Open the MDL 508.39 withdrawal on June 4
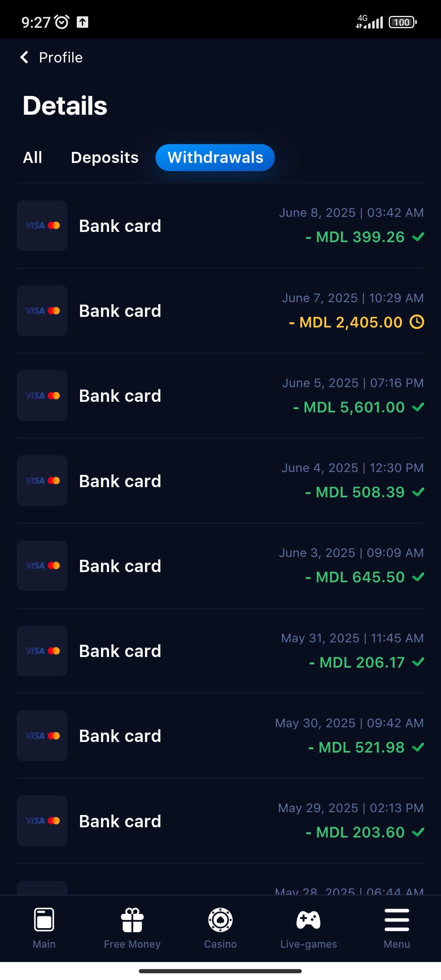The width and height of the screenshot is (441, 980). pyautogui.click(x=220, y=481)
